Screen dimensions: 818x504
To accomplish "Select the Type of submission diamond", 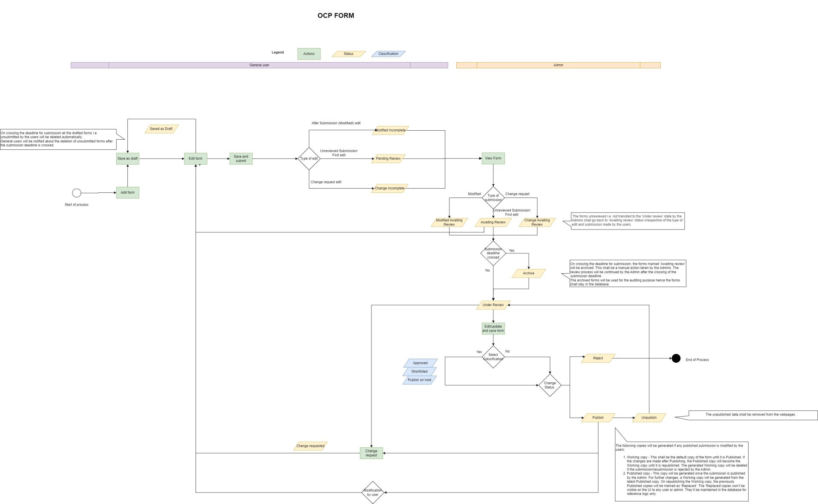I will point(493,198).
